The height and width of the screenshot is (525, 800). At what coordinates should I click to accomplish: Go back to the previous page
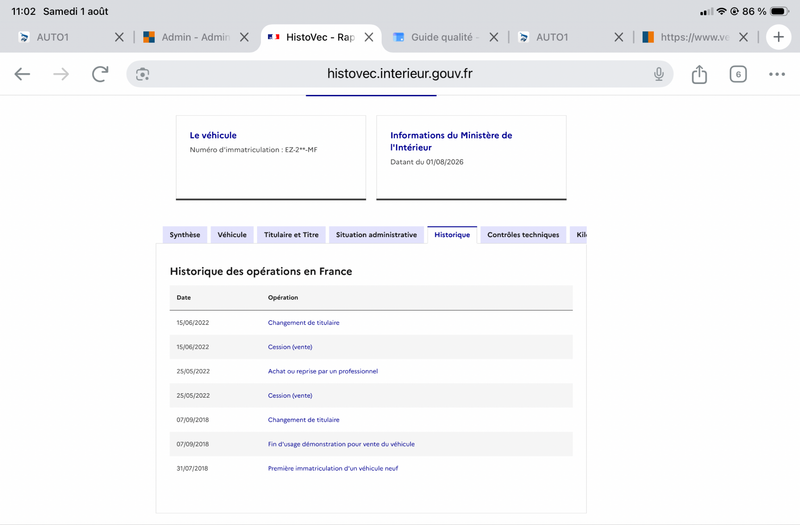point(22,74)
